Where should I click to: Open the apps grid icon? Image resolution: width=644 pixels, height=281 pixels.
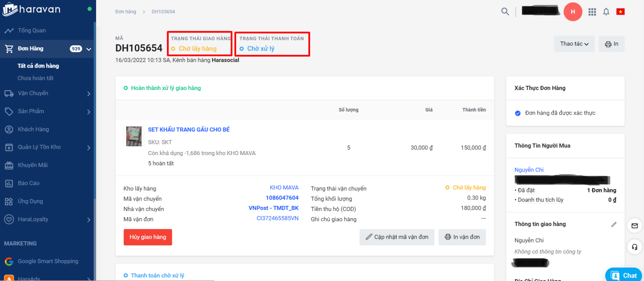592,12
